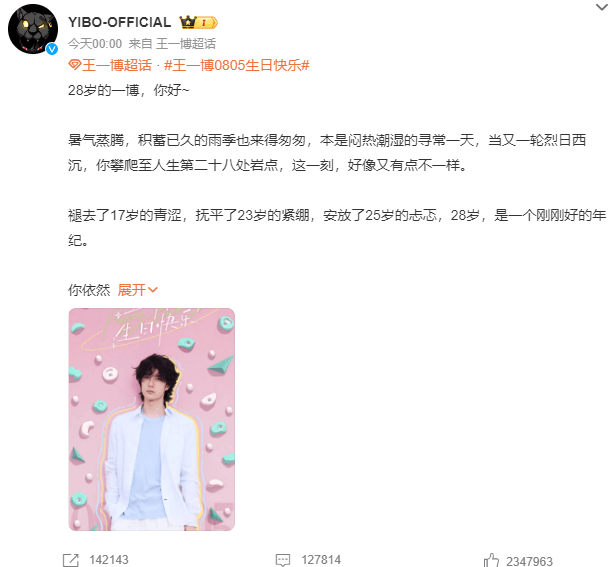Open hashtag #王一博0805生日快乐#
612x567 pixels.
point(237,65)
